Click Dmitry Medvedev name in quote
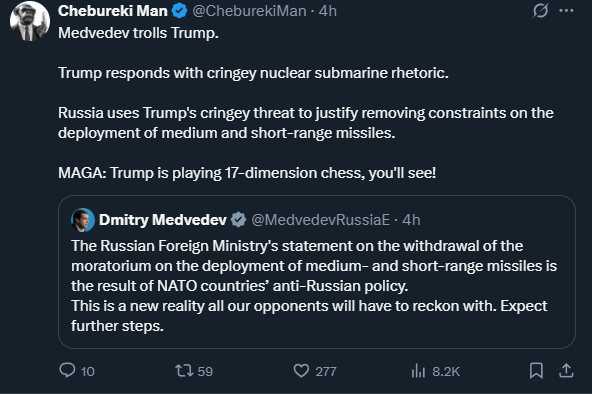The image size is (592, 394). pos(163,220)
